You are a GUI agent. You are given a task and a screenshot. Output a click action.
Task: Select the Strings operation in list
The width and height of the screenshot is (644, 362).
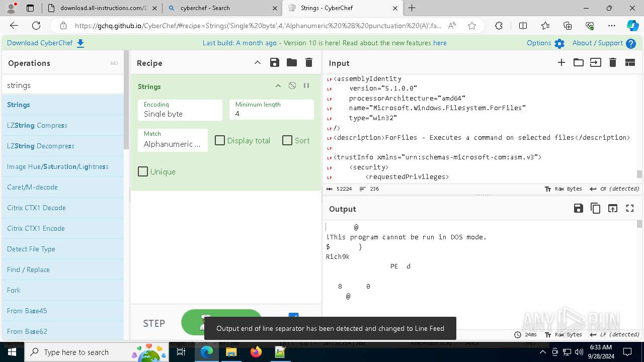[x=63, y=105]
